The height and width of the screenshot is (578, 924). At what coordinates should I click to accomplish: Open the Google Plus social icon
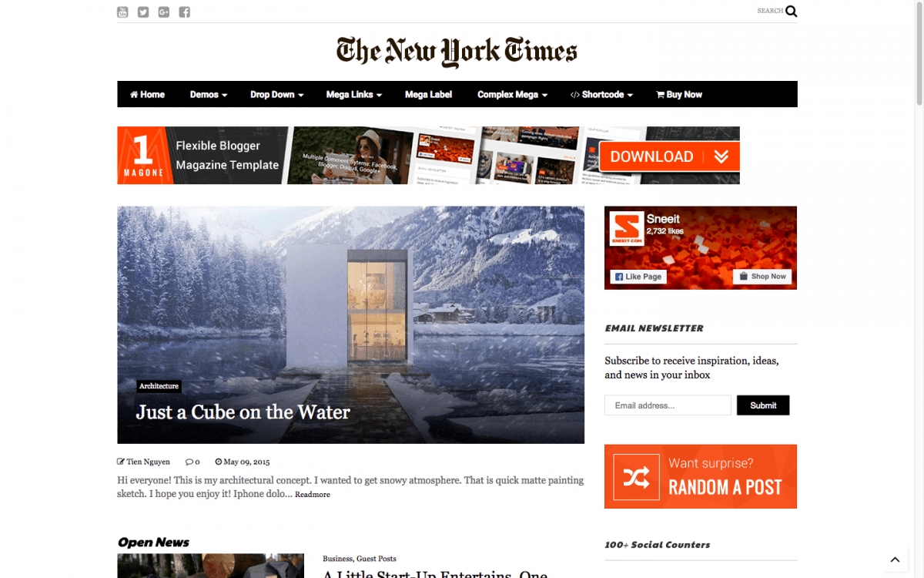point(164,12)
